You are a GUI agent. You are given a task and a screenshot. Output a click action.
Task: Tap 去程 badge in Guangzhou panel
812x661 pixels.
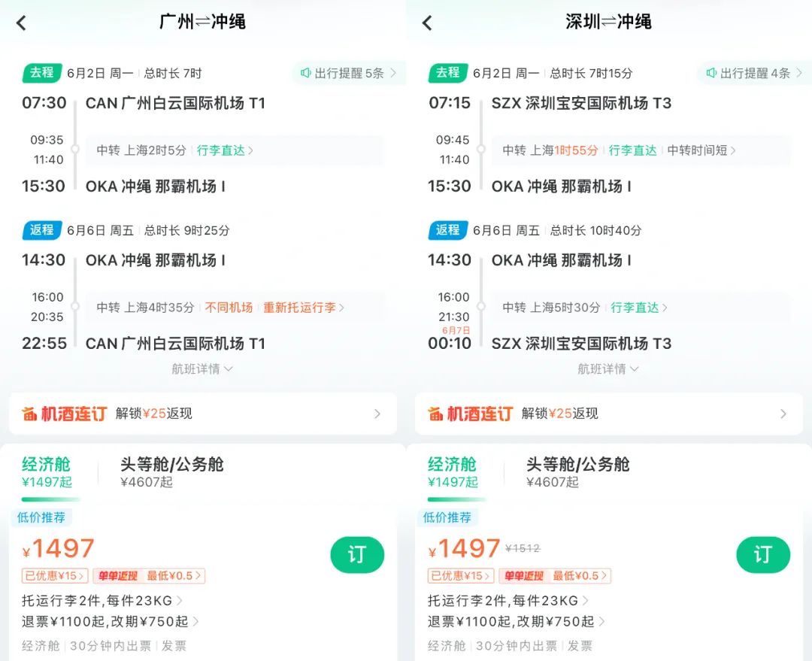point(42,72)
